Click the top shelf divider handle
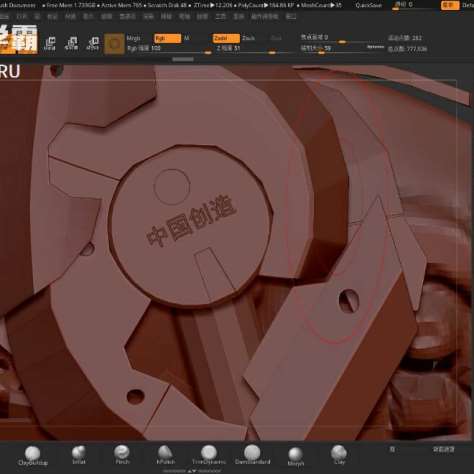The height and width of the screenshot is (474, 474). [183, 59]
